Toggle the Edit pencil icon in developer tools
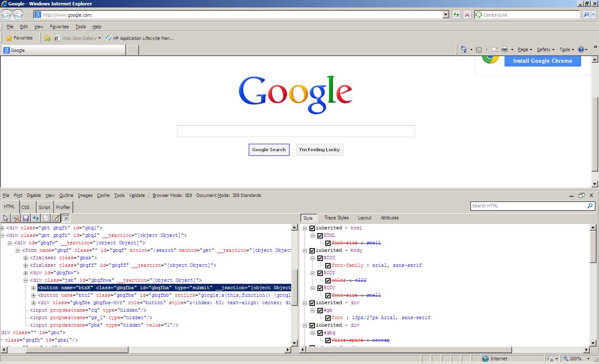This screenshot has width=599, height=364. pos(56,218)
